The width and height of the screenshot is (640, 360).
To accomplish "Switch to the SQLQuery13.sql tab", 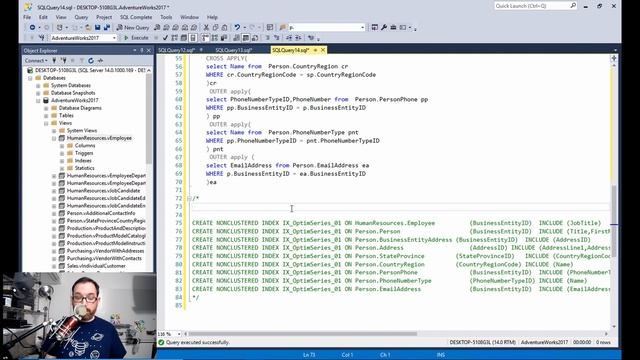I will click(x=233, y=50).
